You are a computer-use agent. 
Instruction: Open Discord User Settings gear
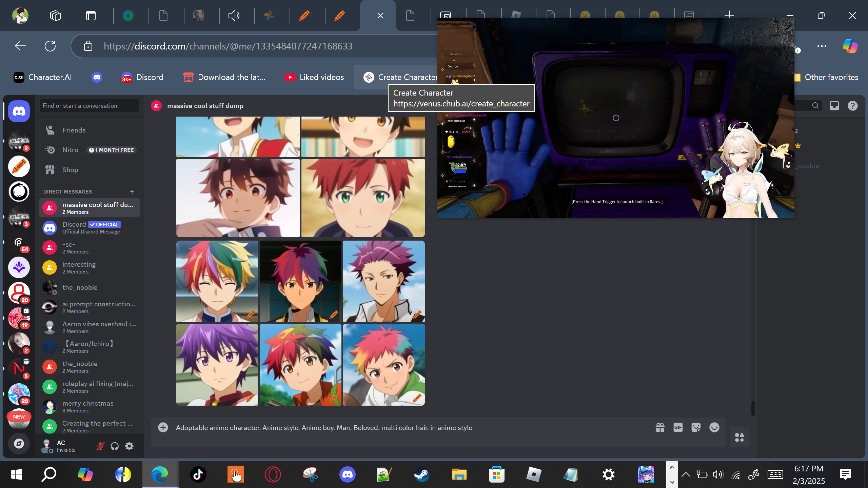[129, 446]
